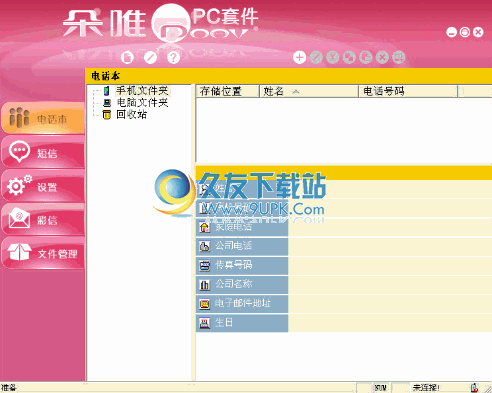492x393 pixels.
Task: Maximize the window with round button
Action: coord(465,32)
